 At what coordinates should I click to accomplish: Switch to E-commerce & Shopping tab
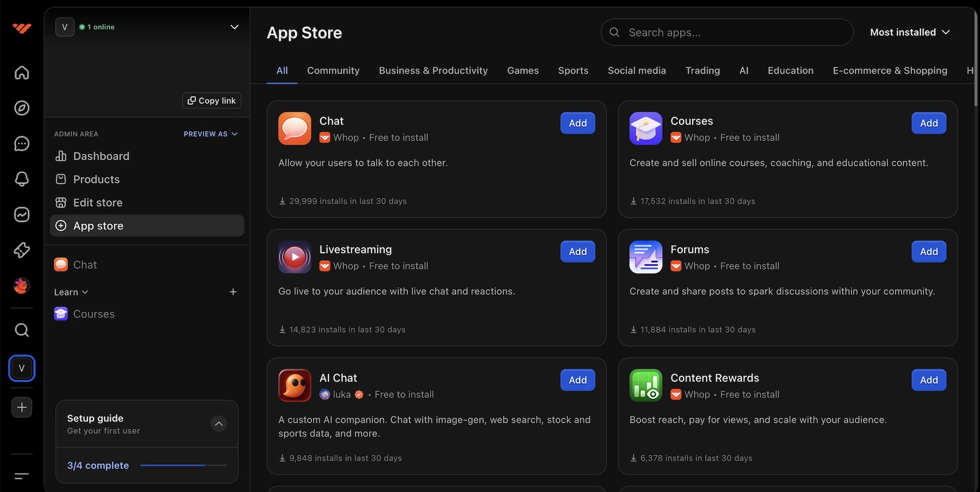point(890,71)
